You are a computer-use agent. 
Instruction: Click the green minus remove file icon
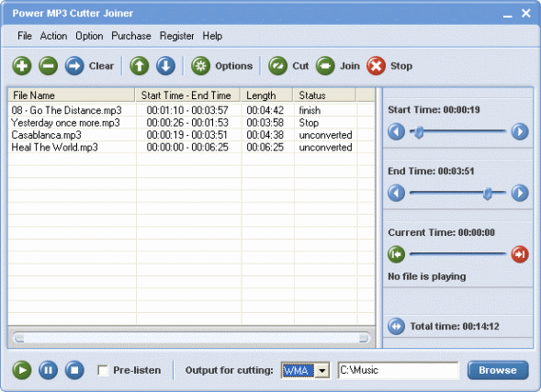click(49, 66)
